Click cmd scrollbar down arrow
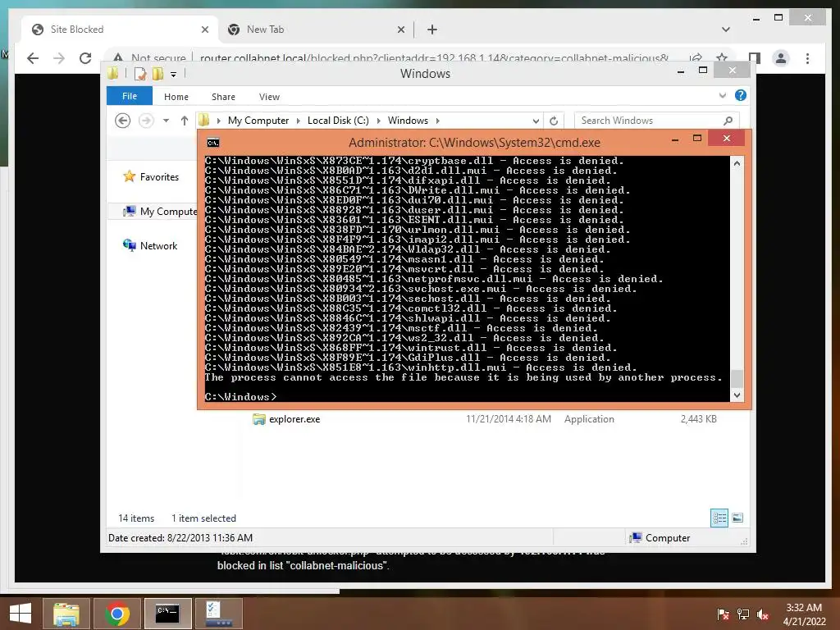 pos(737,395)
